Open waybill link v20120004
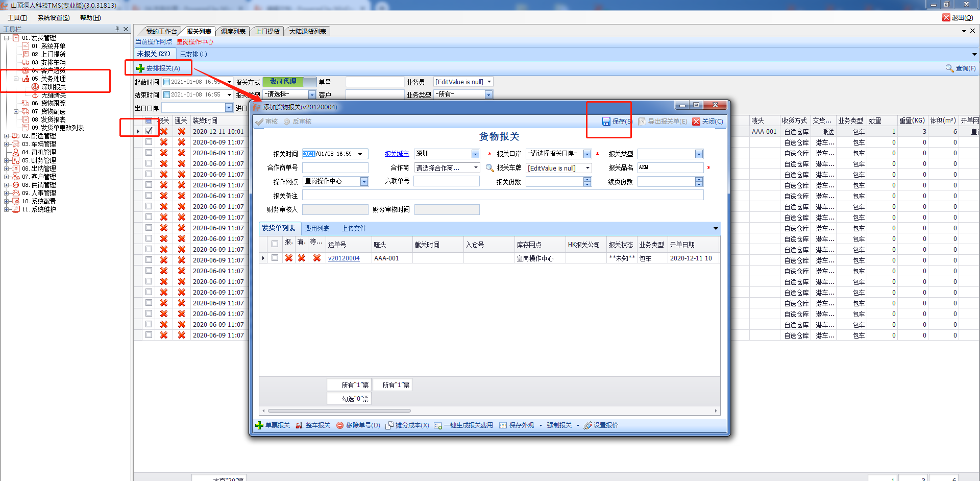 click(x=344, y=258)
